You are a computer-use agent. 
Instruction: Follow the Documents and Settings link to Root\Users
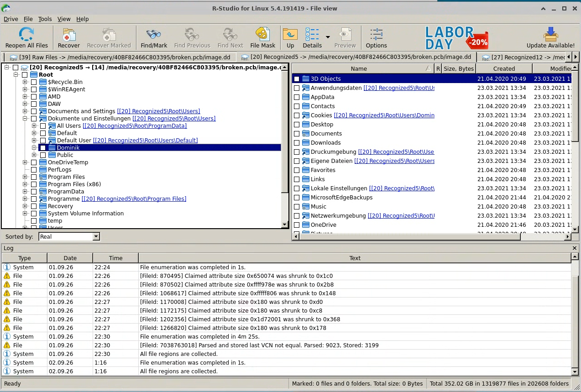(x=158, y=111)
